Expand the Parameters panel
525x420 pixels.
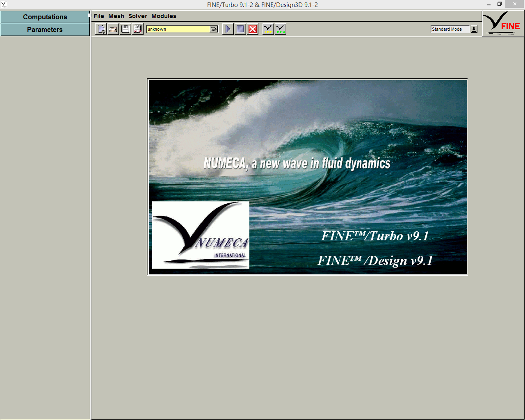point(45,30)
